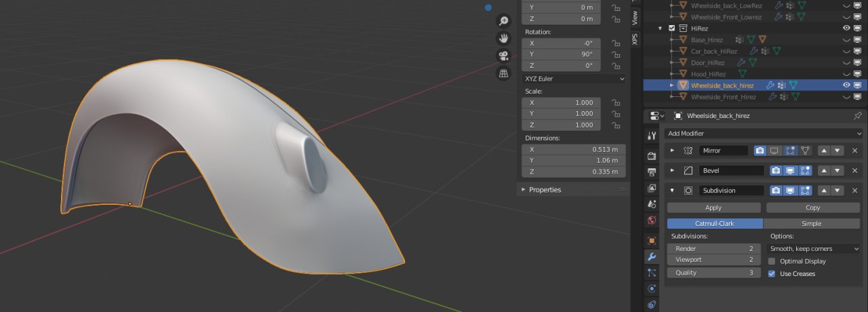The image size is (868, 312).
Task: Open the Particles properties tab icon
Action: point(652,273)
